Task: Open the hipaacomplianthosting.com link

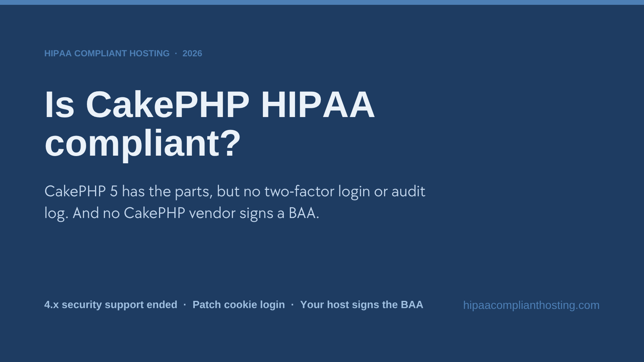Action: [531, 305]
